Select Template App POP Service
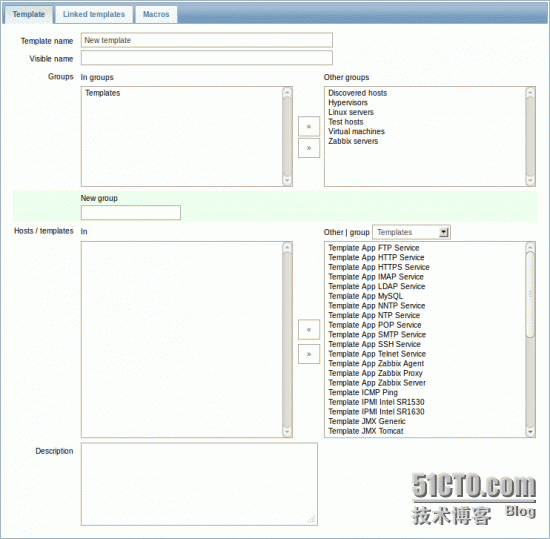 tap(375, 325)
